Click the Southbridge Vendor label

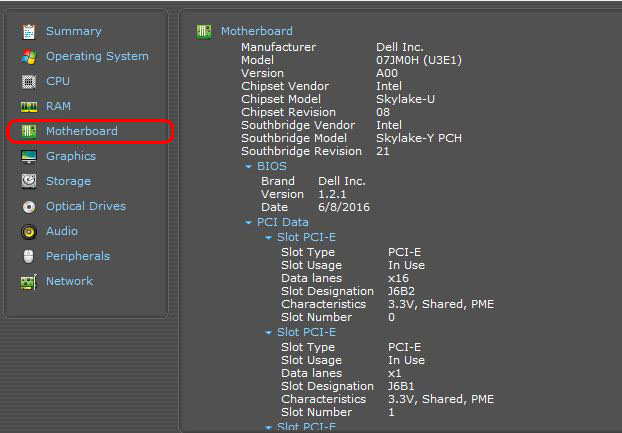click(298, 125)
